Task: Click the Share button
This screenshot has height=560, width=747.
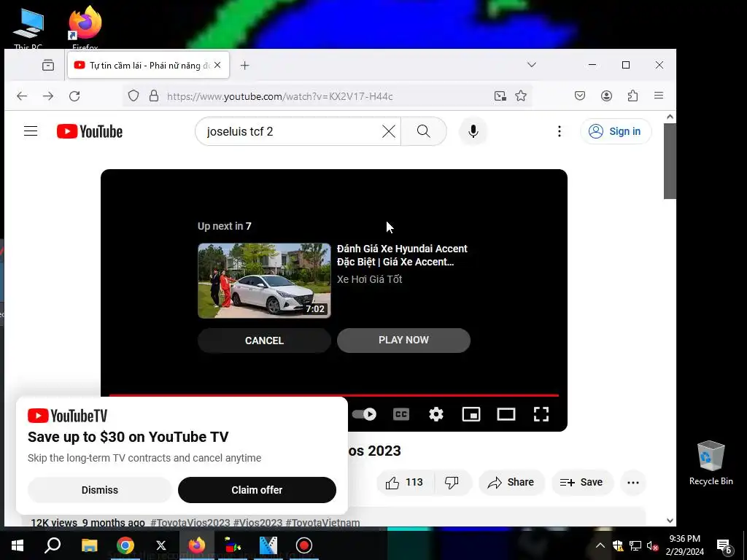Action: (x=510, y=483)
